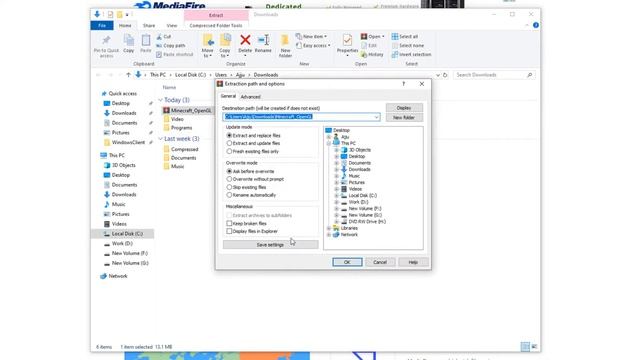Click the New folder button in dialog
Image resolution: width=640 pixels, height=360 pixels.
(404, 118)
